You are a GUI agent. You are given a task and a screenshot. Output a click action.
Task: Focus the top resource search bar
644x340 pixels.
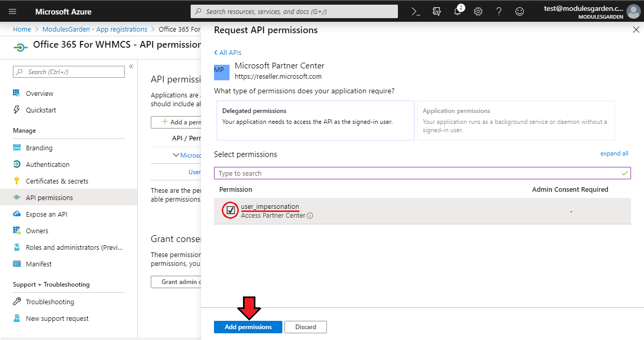click(x=294, y=11)
